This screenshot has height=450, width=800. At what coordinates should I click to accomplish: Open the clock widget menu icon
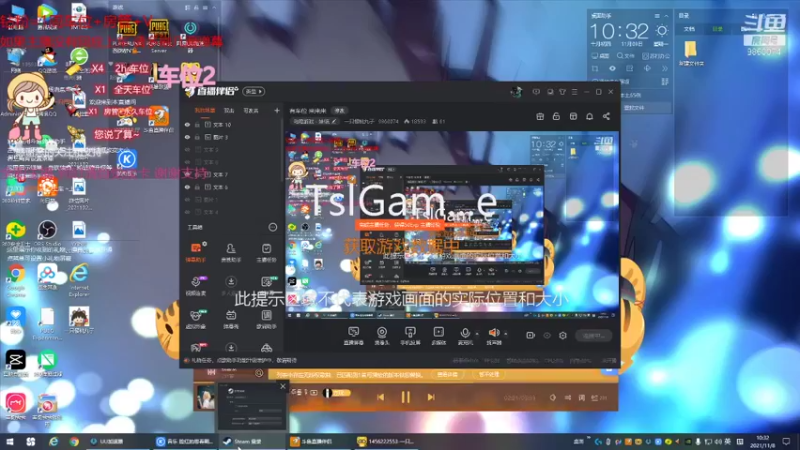coord(657,16)
